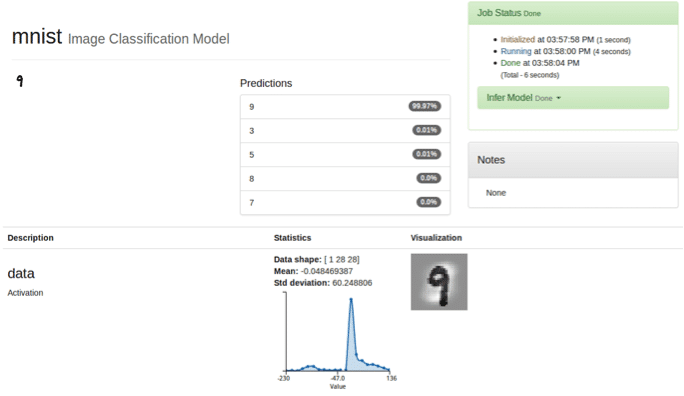Click the 99.97% prediction badge
The image size is (684, 396).
tap(424, 106)
